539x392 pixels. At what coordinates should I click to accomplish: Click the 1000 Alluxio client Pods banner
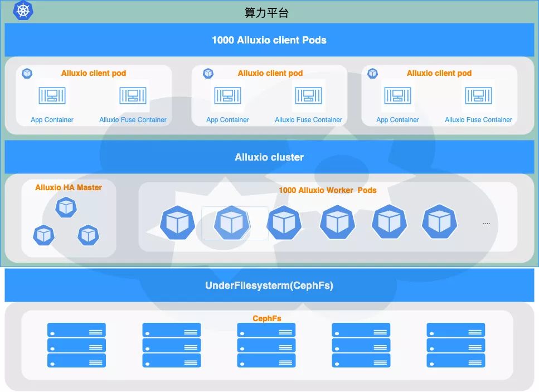pos(269,40)
